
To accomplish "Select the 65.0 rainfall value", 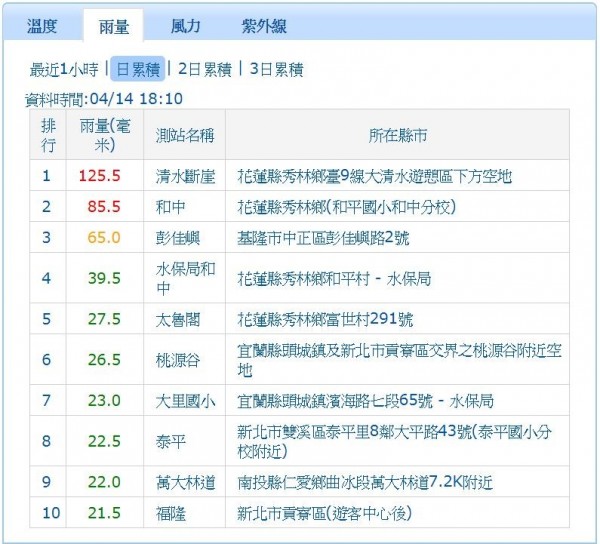I will 104,238.
